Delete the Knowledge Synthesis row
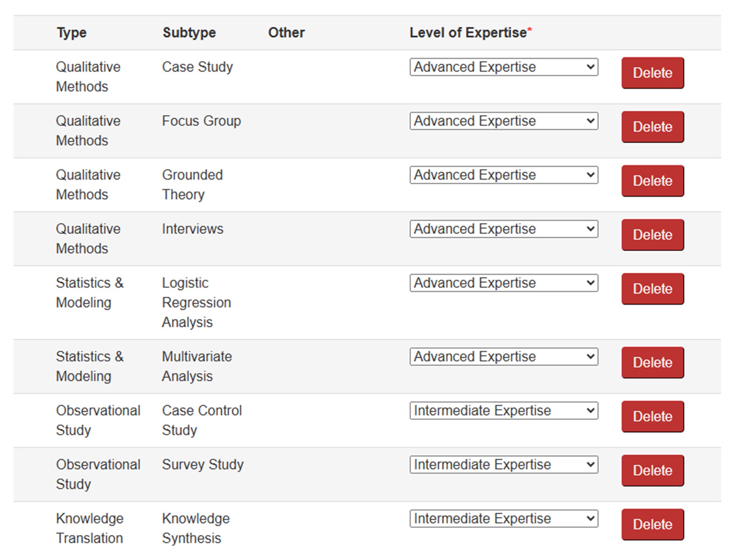Screen dimensions: 740x560 pos(652,524)
